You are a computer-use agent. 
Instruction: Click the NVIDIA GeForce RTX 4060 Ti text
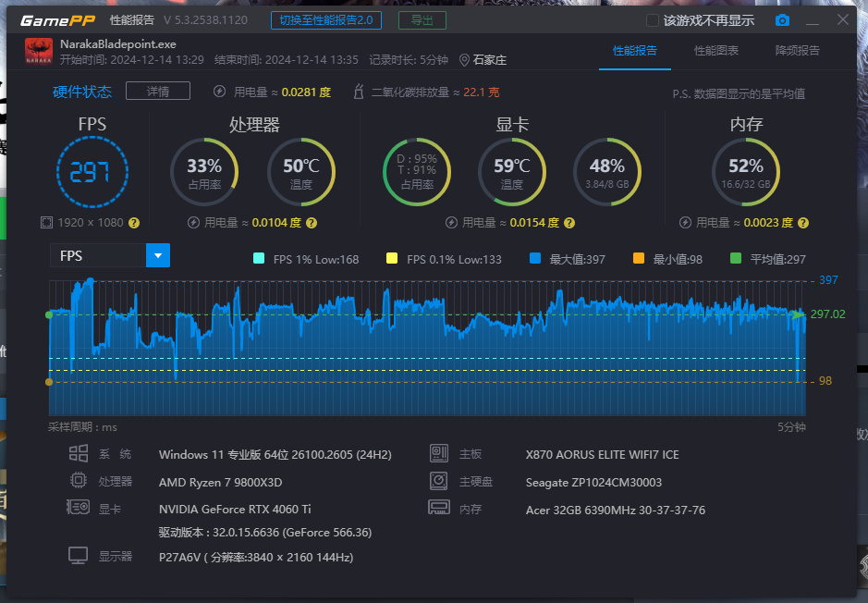pyautogui.click(x=235, y=509)
